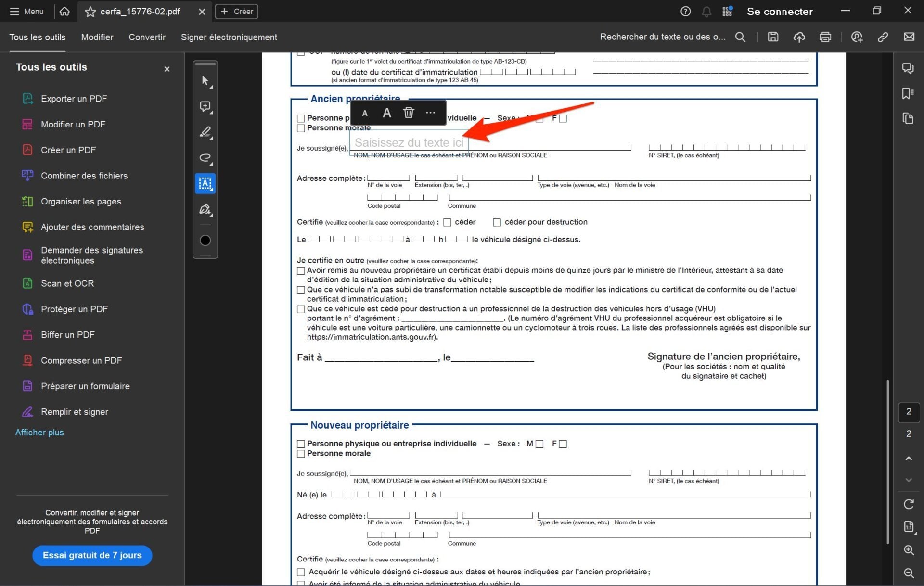Viewport: 924px width, 586px height.
Task: Click the black color circle in the toolbar
Action: tap(205, 240)
